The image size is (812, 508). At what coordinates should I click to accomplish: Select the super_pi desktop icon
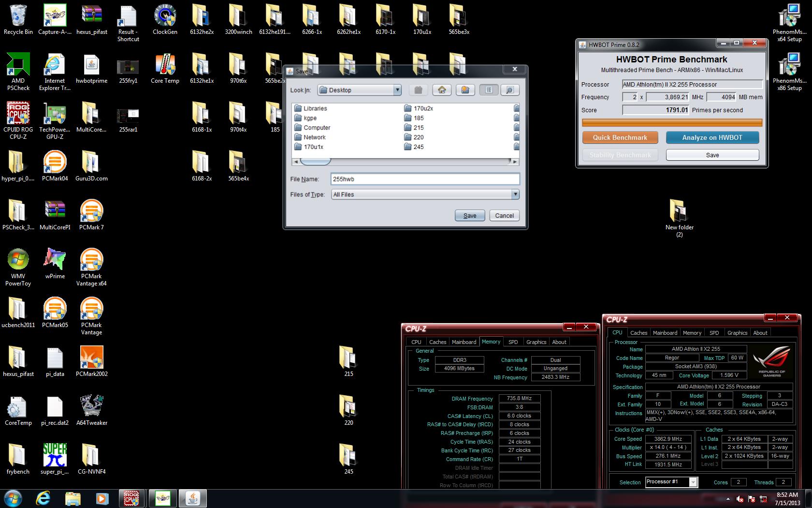pos(55,460)
